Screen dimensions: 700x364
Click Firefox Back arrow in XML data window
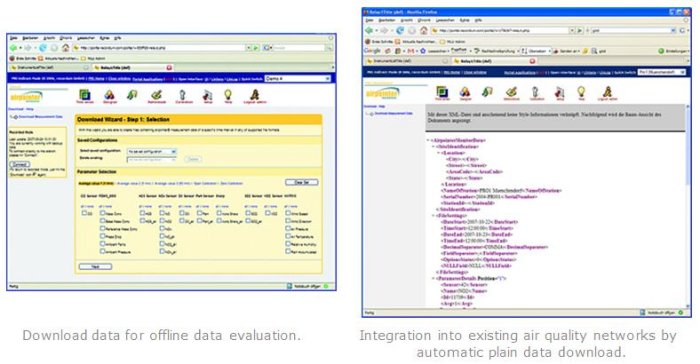point(369,30)
